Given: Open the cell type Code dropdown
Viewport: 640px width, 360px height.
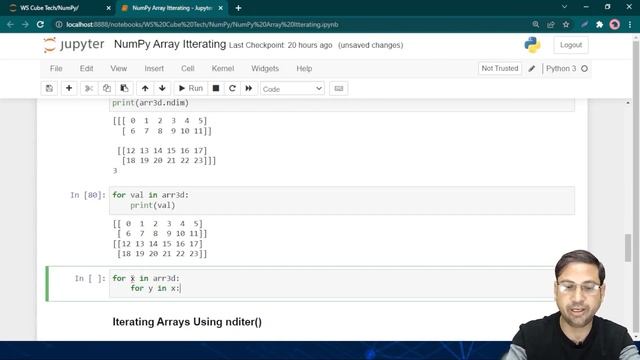Looking at the screenshot, I should pyautogui.click(x=292, y=89).
